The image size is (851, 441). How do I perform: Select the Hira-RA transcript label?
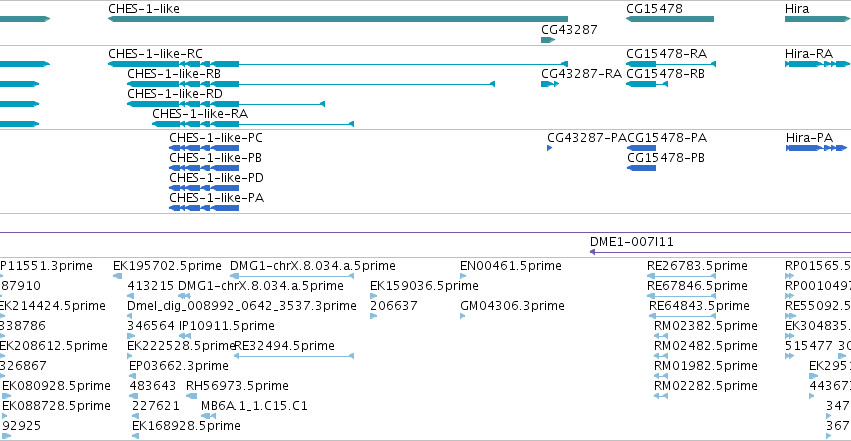click(x=809, y=54)
